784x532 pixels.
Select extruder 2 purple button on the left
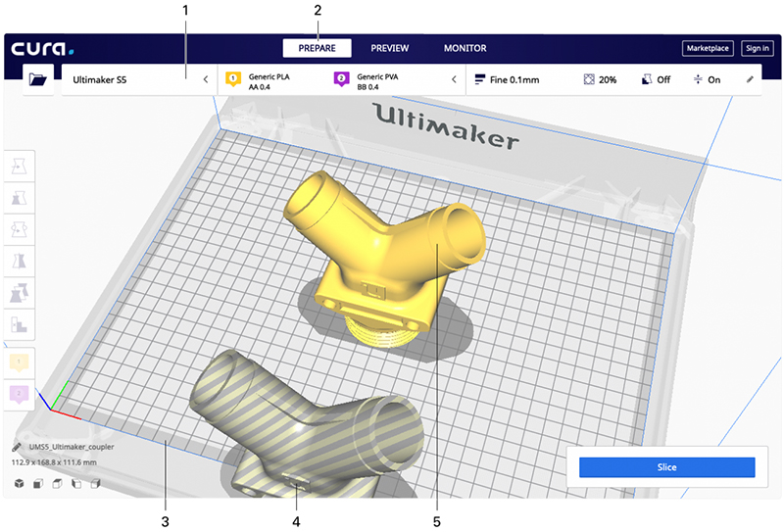[20, 393]
